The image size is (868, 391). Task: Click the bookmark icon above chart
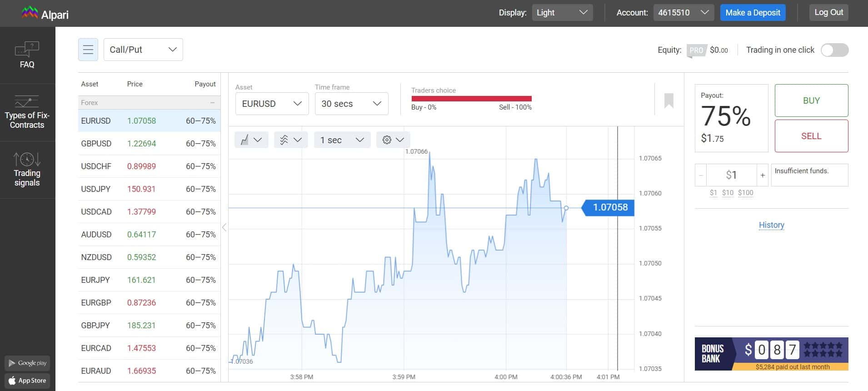point(668,100)
